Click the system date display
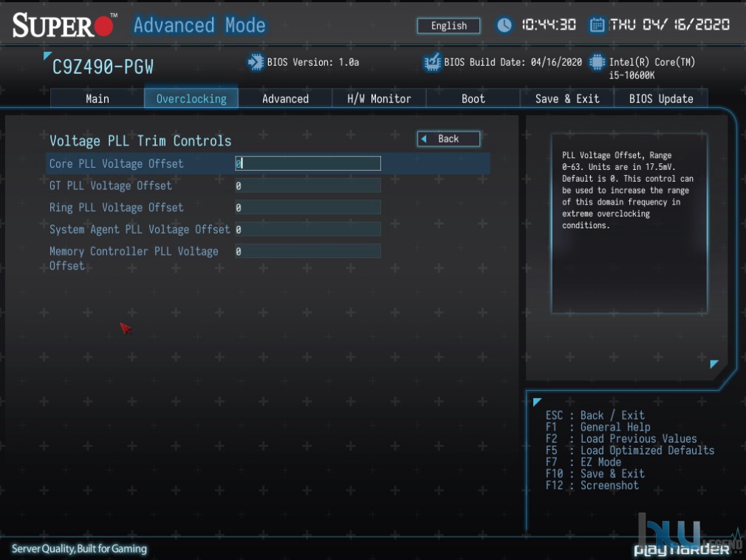Screen dimensions: 746x560 pos(669,24)
